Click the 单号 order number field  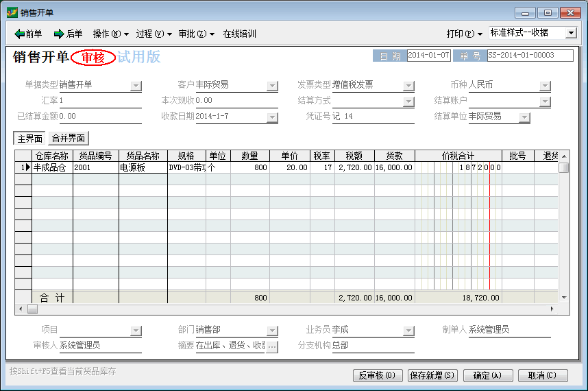click(530, 56)
